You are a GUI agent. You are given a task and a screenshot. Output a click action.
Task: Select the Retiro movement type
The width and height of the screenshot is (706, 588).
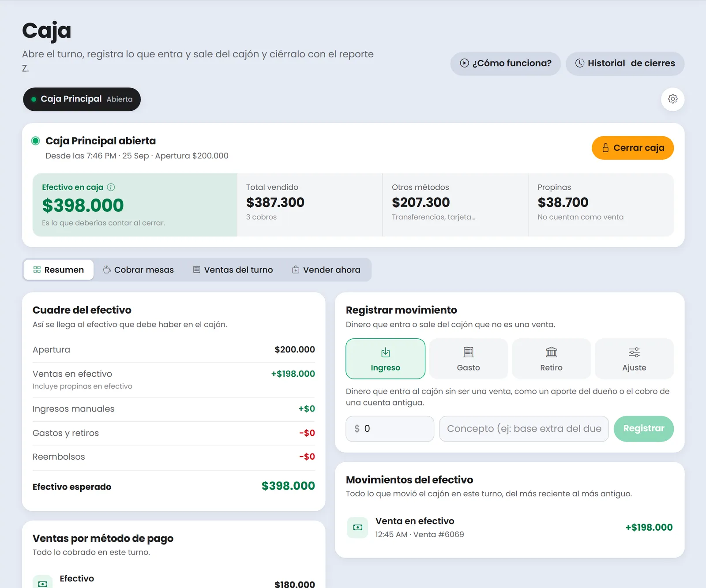click(x=551, y=359)
